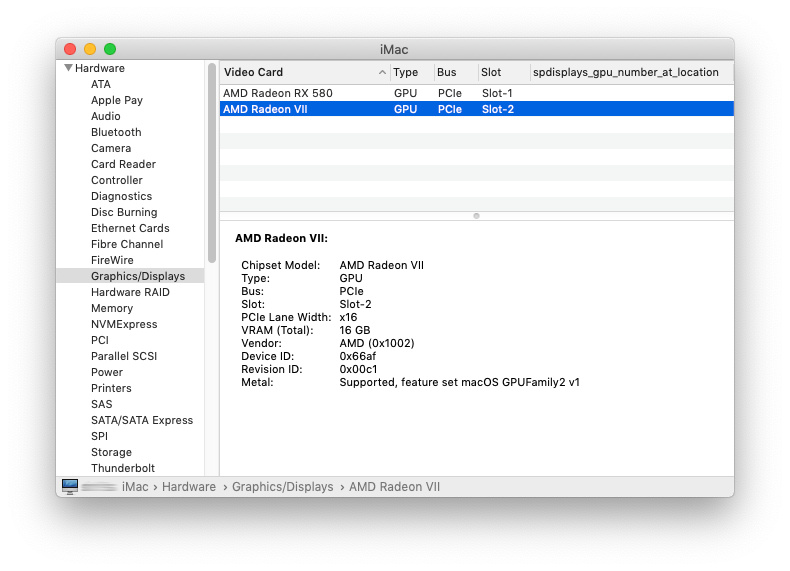Select SPI in sidebar

99,436
